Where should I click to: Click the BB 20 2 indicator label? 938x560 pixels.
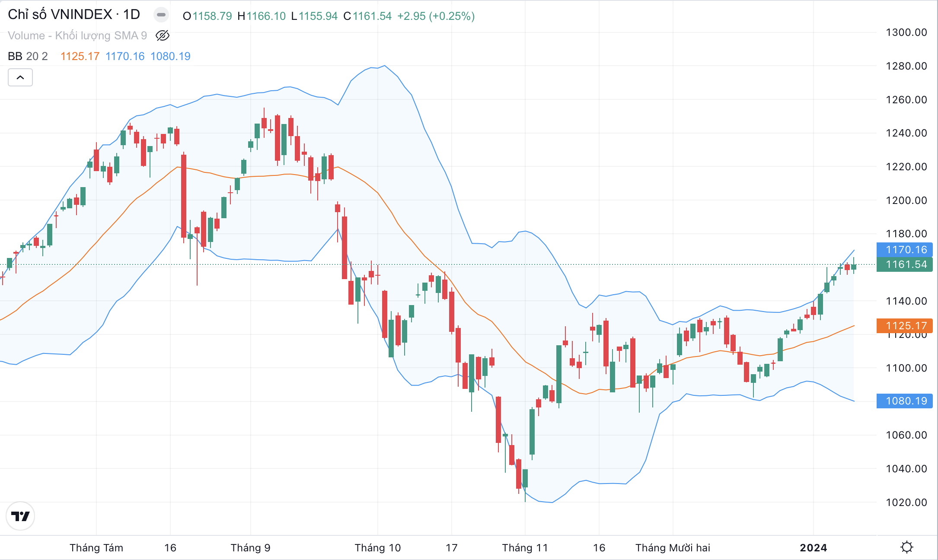(x=28, y=56)
